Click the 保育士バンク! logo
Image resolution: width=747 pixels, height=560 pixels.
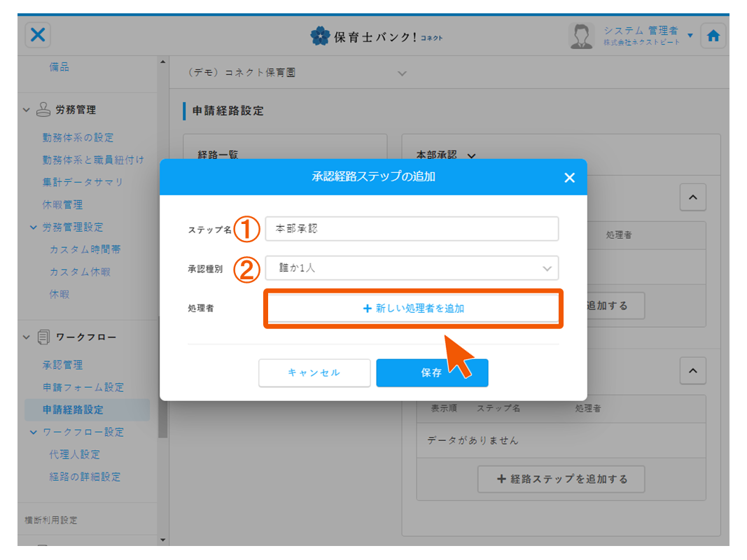(x=376, y=36)
